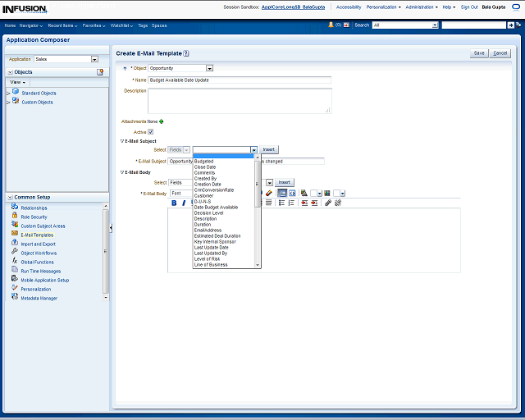Toggle the Active checkbox
Viewport: 525px width, 420px height.
(x=151, y=131)
